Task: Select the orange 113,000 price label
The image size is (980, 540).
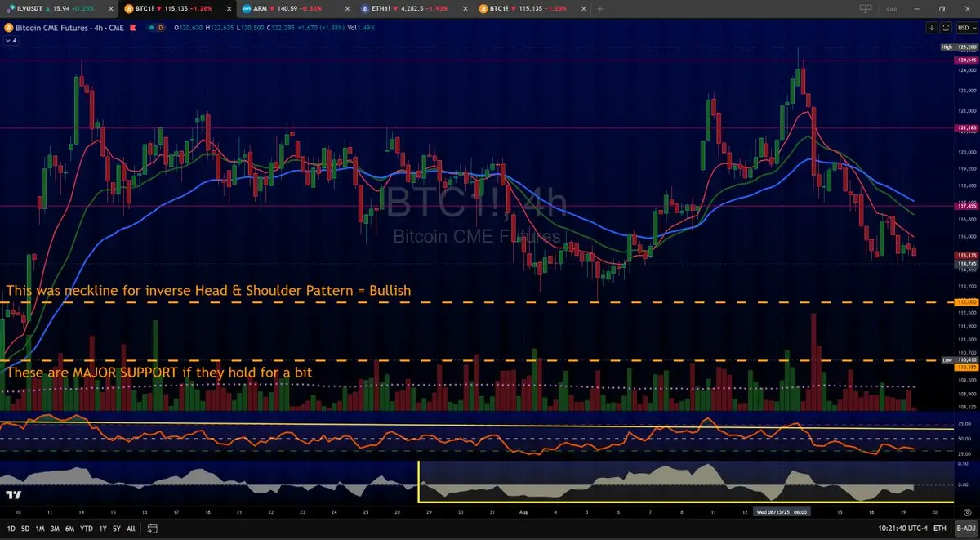Action: [966, 302]
